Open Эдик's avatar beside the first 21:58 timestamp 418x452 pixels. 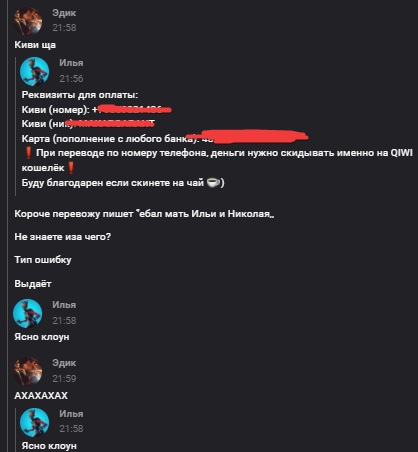coord(28,21)
